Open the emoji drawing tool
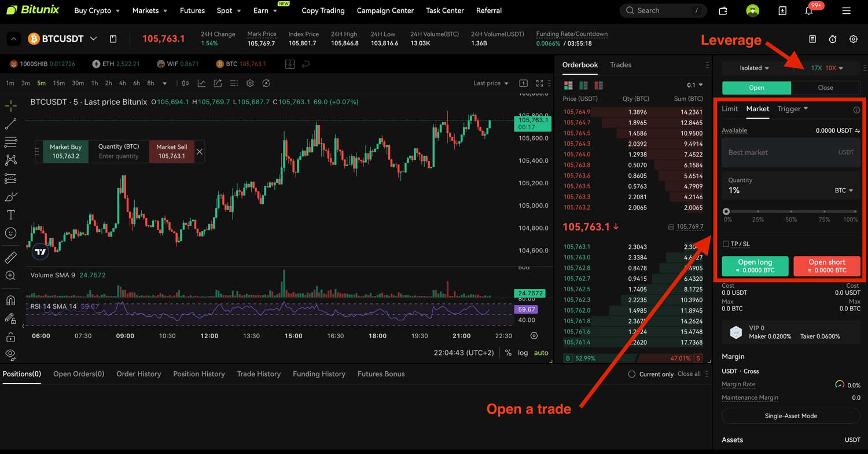Image resolution: width=868 pixels, height=454 pixels. tap(10, 233)
